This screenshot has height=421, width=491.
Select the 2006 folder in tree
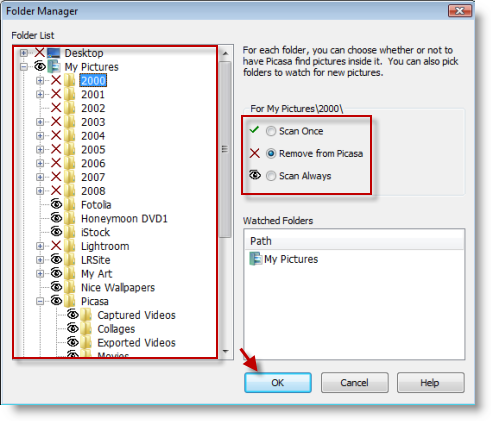[93, 163]
